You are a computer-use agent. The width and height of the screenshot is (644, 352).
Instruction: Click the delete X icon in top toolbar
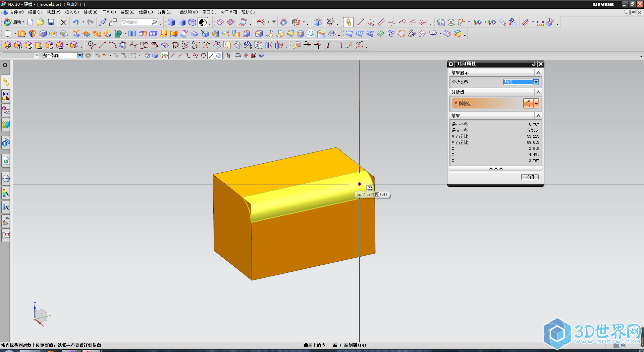click(x=63, y=22)
